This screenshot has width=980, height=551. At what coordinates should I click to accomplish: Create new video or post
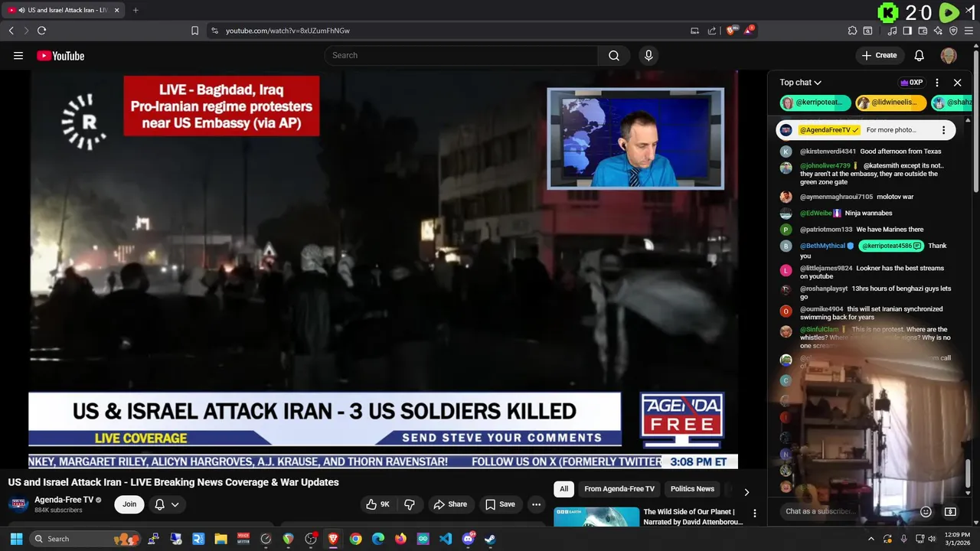coord(879,55)
